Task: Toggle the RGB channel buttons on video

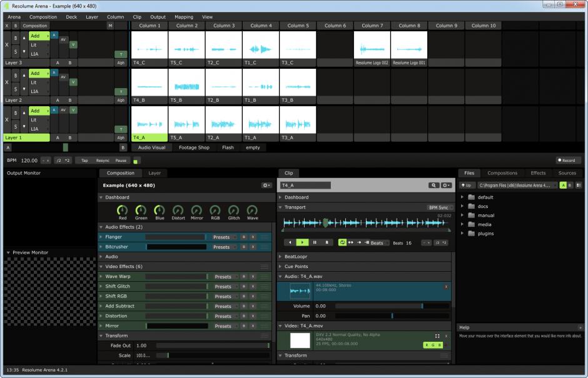Action: (433, 345)
